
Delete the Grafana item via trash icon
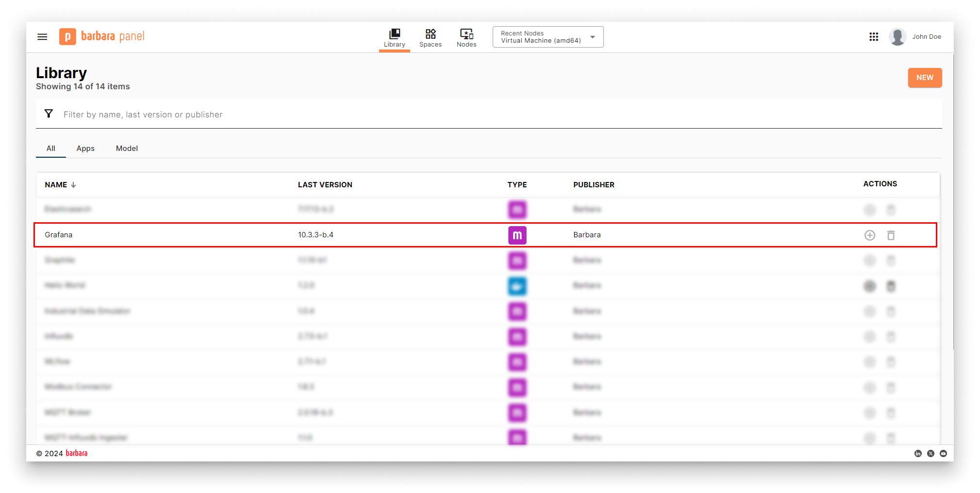pyautogui.click(x=891, y=235)
